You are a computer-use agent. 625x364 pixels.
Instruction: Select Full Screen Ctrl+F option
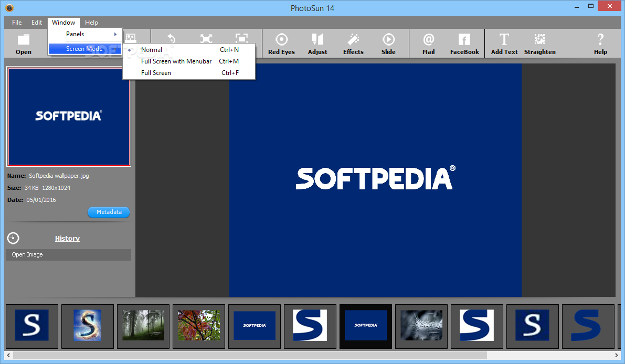(x=190, y=73)
